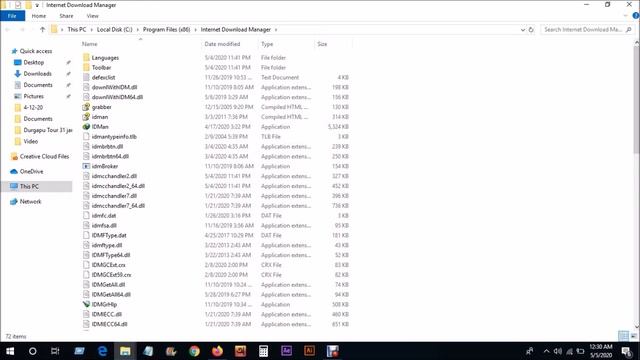Open the Share ribbon tab
The width and height of the screenshot is (640, 360).
[66, 16]
